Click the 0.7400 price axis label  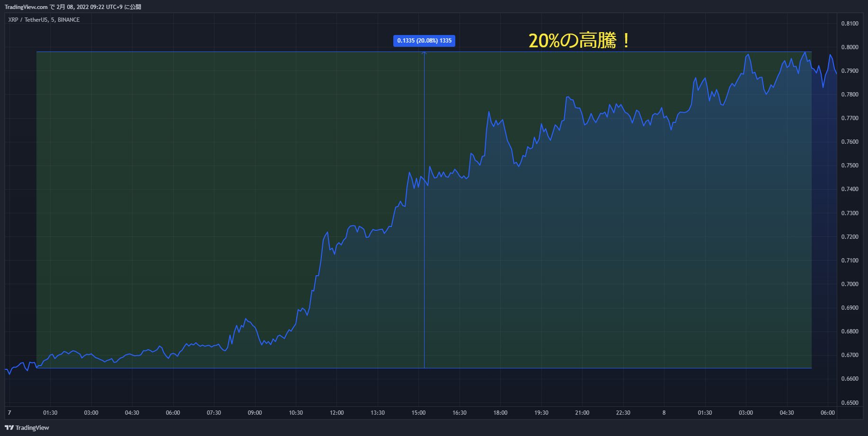(850, 189)
